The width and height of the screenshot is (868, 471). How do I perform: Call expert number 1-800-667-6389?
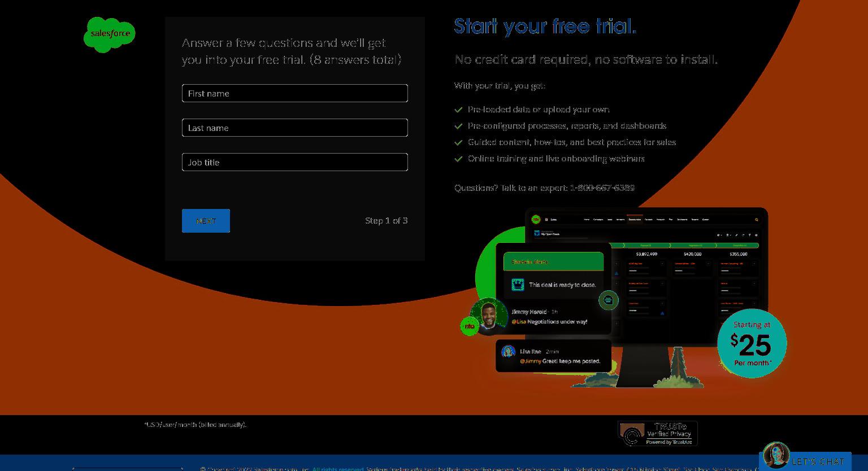[602, 188]
